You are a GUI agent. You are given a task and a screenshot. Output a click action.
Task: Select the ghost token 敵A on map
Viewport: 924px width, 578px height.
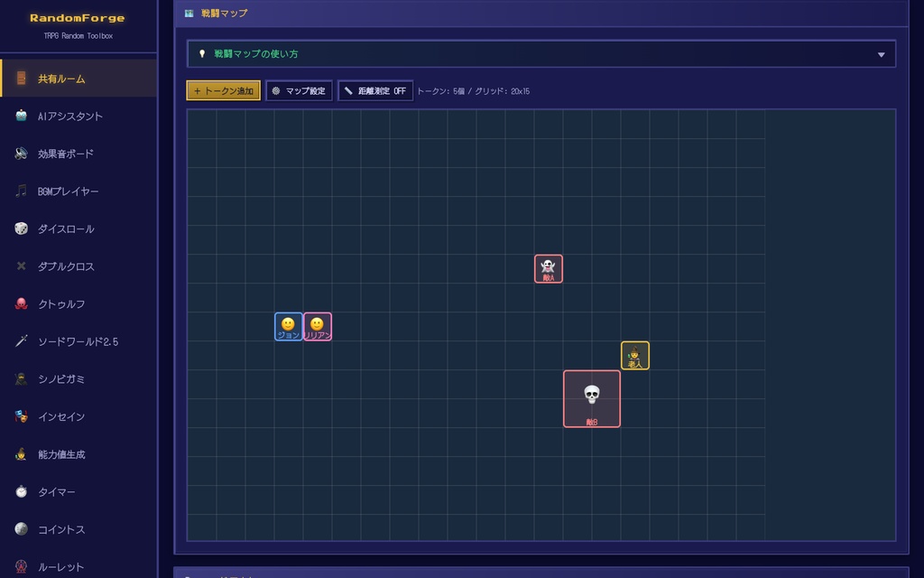click(548, 269)
